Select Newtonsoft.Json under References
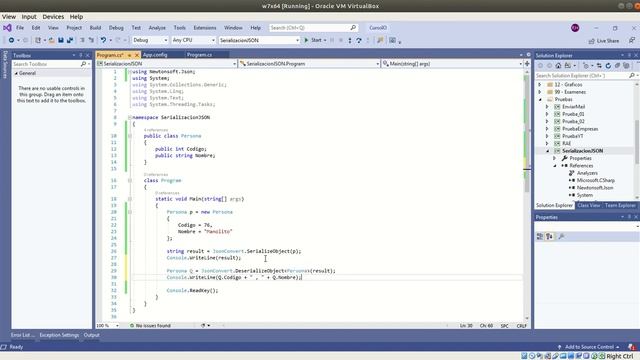The width and height of the screenshot is (640, 360). 595,188
